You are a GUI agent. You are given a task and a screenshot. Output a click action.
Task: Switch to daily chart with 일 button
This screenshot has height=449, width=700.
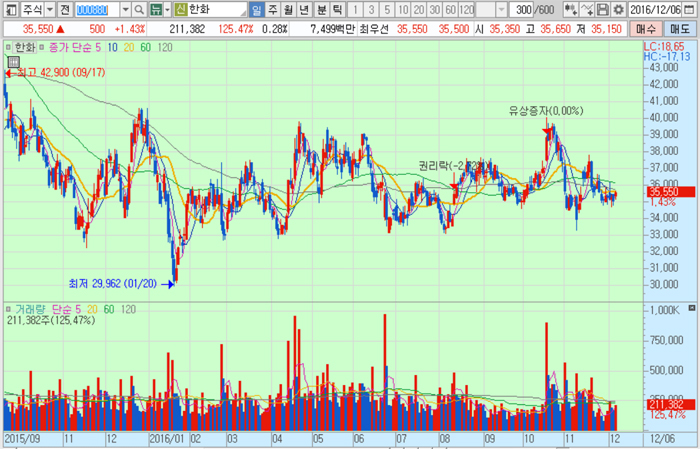pyautogui.click(x=257, y=9)
